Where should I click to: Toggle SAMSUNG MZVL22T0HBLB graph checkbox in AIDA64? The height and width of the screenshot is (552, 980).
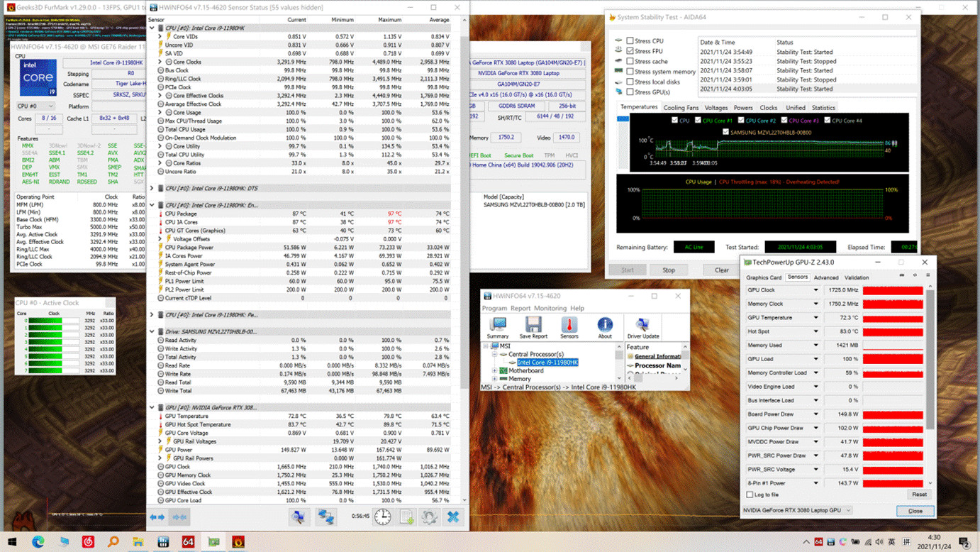point(725,132)
